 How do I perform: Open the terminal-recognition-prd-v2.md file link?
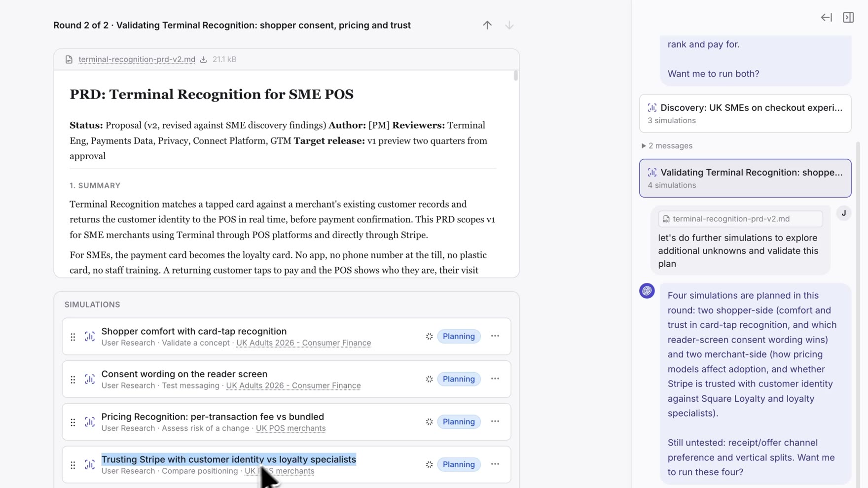click(137, 60)
